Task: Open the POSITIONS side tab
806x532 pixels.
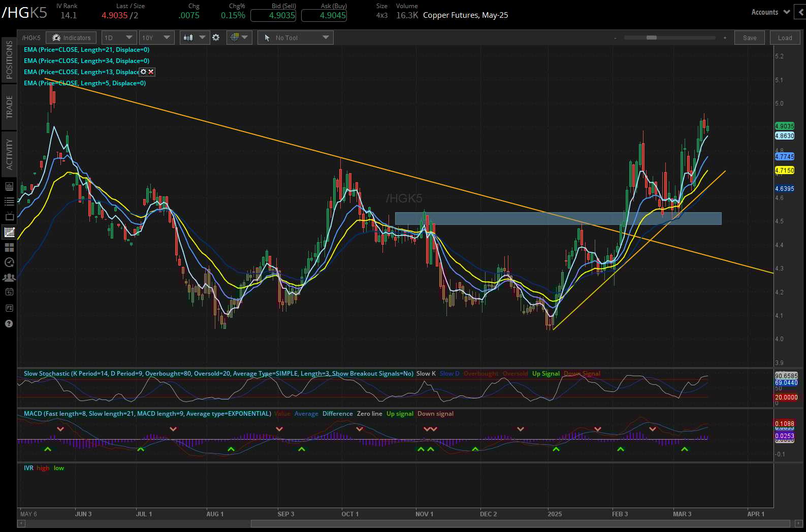Action: [x=9, y=60]
